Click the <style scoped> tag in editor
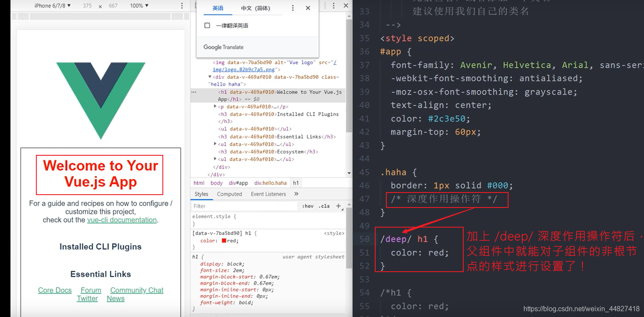 point(417,39)
